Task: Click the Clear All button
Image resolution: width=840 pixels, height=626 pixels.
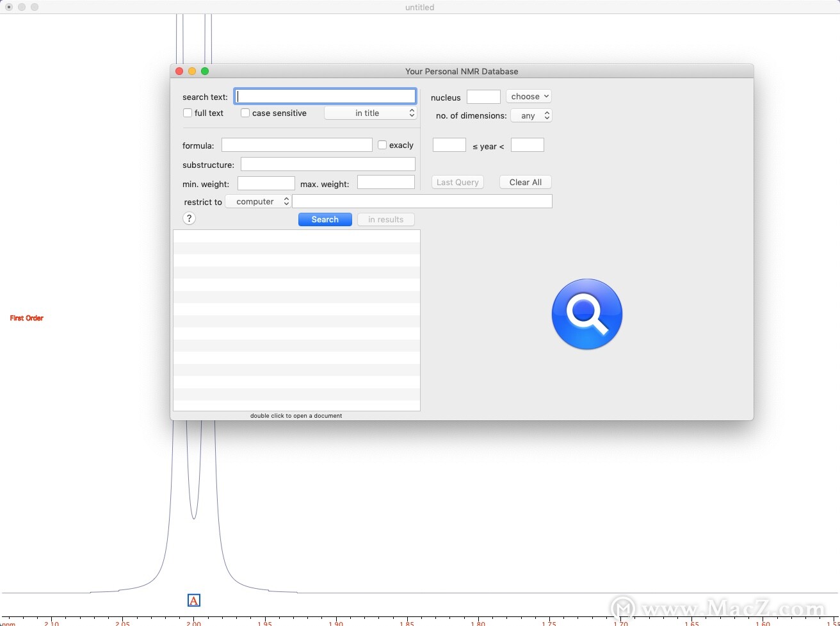Action: (526, 182)
